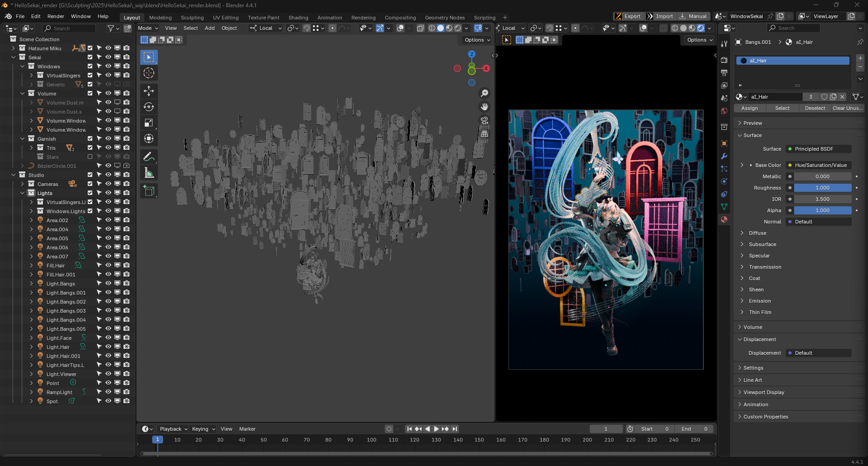Open the Material properties tab
This screenshot has width=868, height=466.
point(724,219)
